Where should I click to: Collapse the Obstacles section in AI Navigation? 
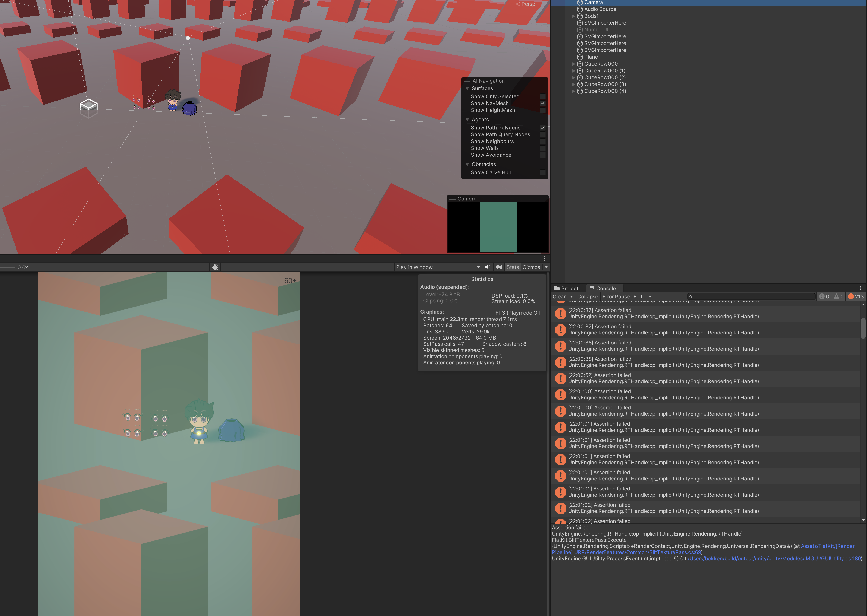click(x=467, y=164)
